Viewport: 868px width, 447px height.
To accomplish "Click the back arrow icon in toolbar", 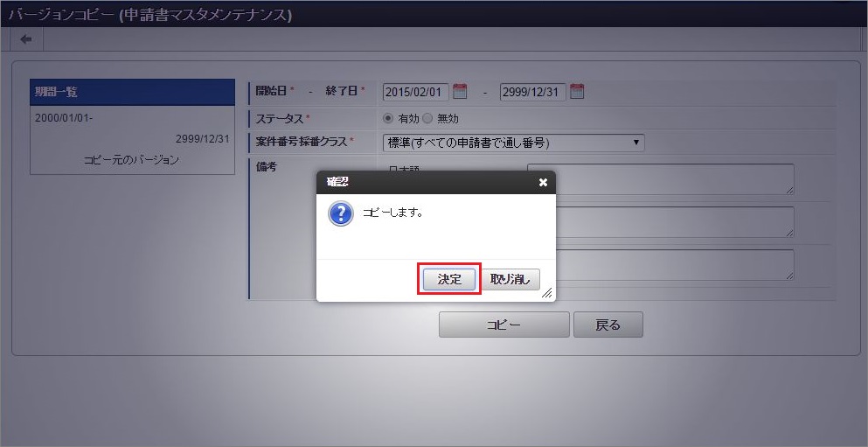I will 26,39.
